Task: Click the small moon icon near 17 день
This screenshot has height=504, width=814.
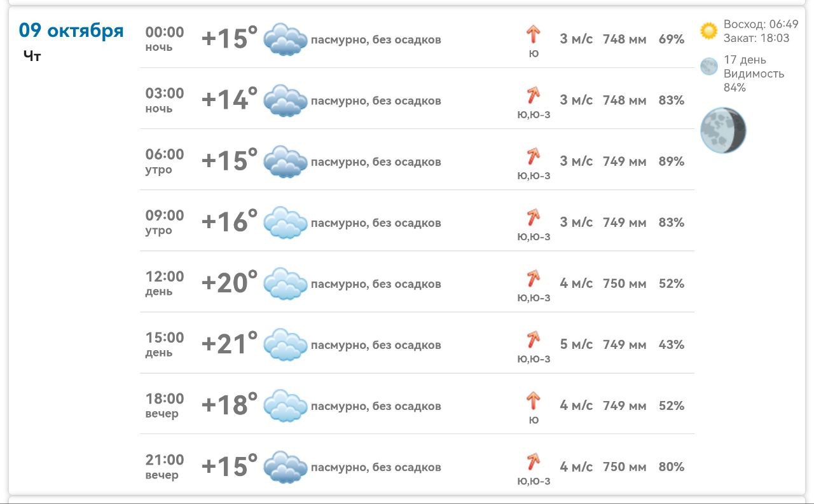Action: pyautogui.click(x=708, y=67)
